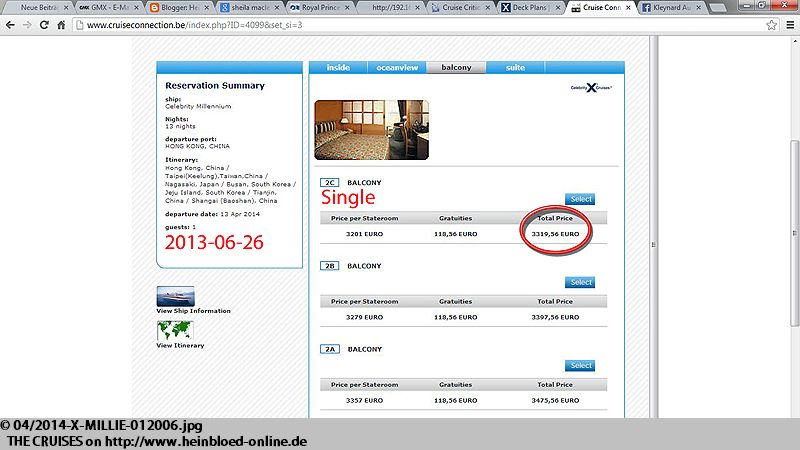Reload the page with the refresh icon
Viewport: 800px width, 450px height.
pyautogui.click(x=44, y=24)
